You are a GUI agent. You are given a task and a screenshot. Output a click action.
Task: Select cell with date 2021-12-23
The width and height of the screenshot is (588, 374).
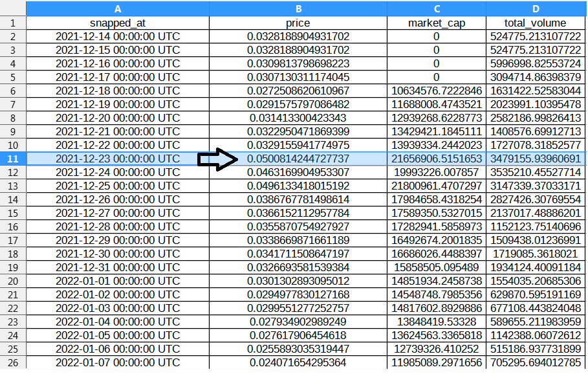[x=118, y=159]
